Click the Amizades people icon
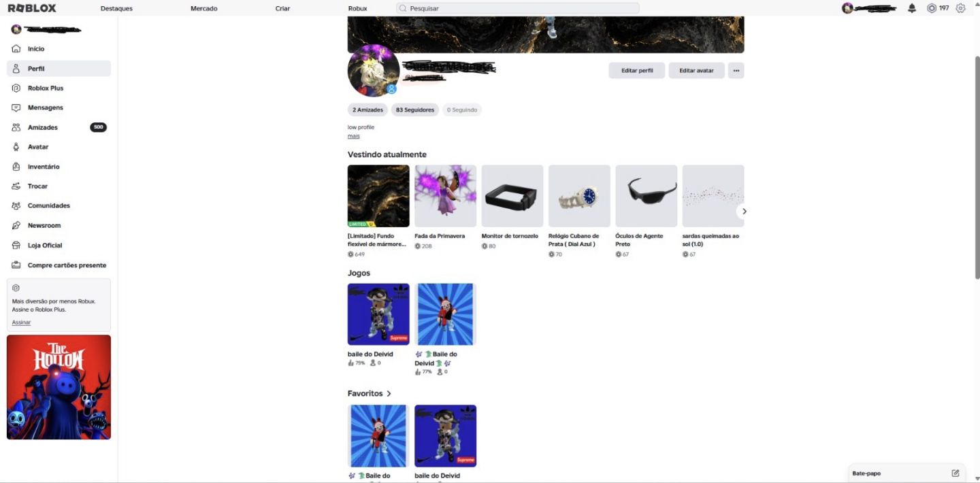This screenshot has height=483, width=980. point(16,127)
